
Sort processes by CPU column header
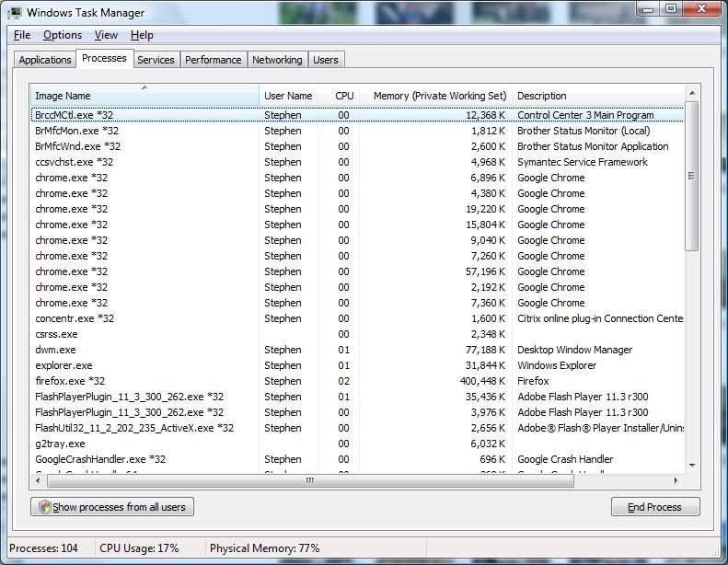click(344, 96)
